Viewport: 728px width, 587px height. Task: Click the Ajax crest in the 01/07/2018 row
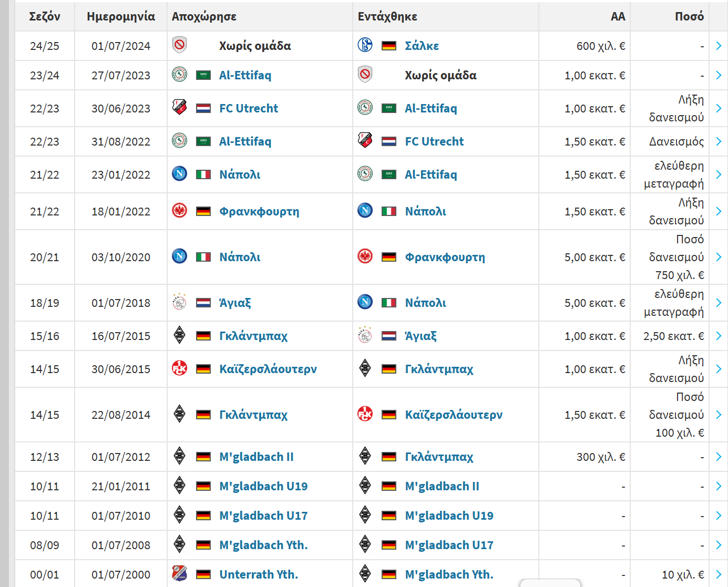tap(179, 302)
